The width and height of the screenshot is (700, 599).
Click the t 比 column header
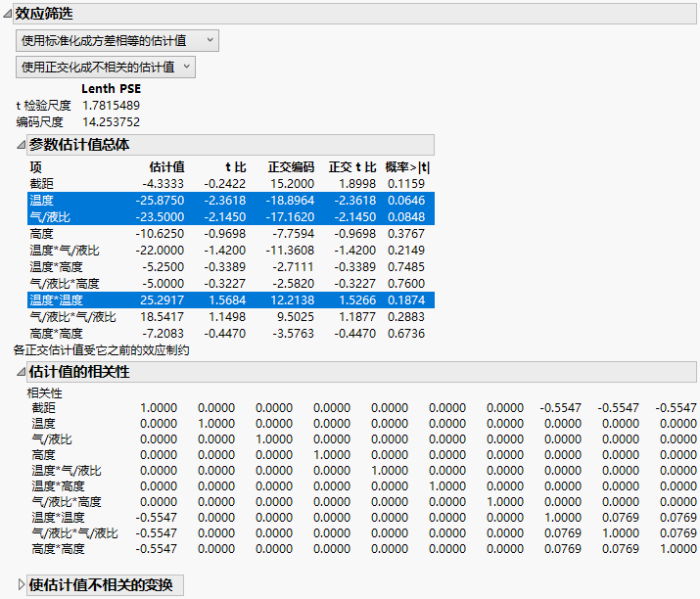click(236, 167)
